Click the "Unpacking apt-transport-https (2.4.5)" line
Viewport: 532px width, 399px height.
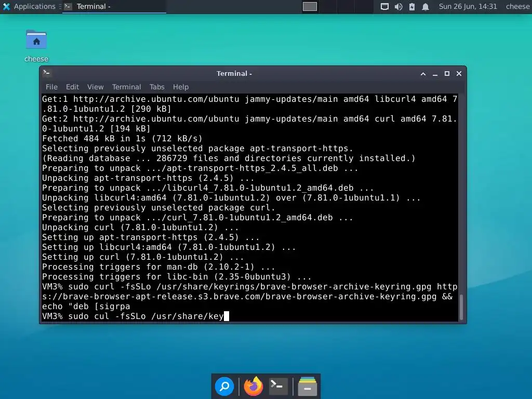coord(148,178)
